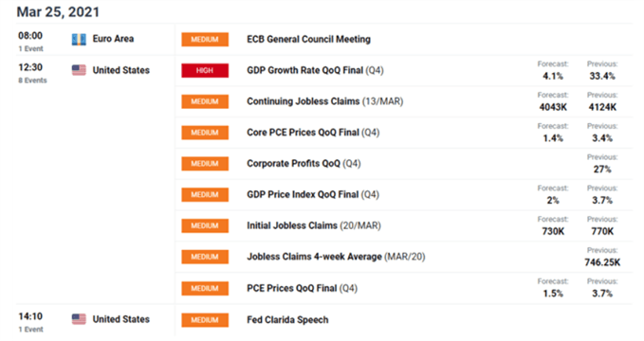Click MEDIUM badge beside Continuing Jobless Claims

205,101
